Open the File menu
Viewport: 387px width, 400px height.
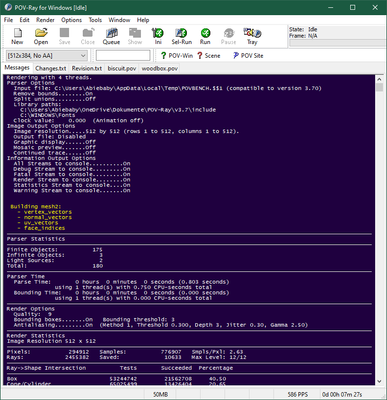pos(8,20)
